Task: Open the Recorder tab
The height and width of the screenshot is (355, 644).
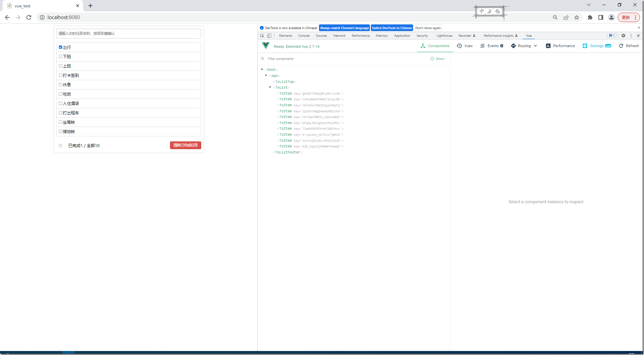Action: pos(467,36)
